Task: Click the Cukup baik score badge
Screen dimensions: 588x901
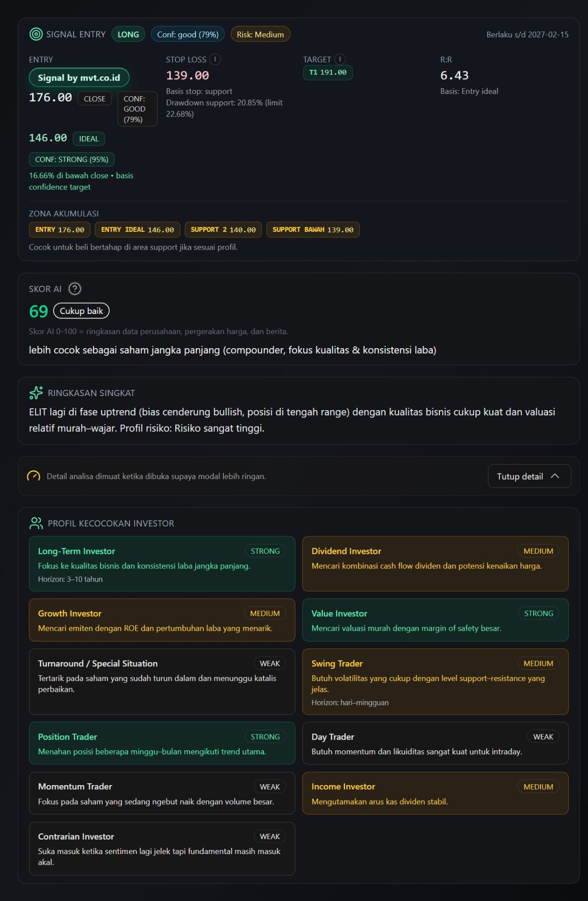Action: click(81, 311)
